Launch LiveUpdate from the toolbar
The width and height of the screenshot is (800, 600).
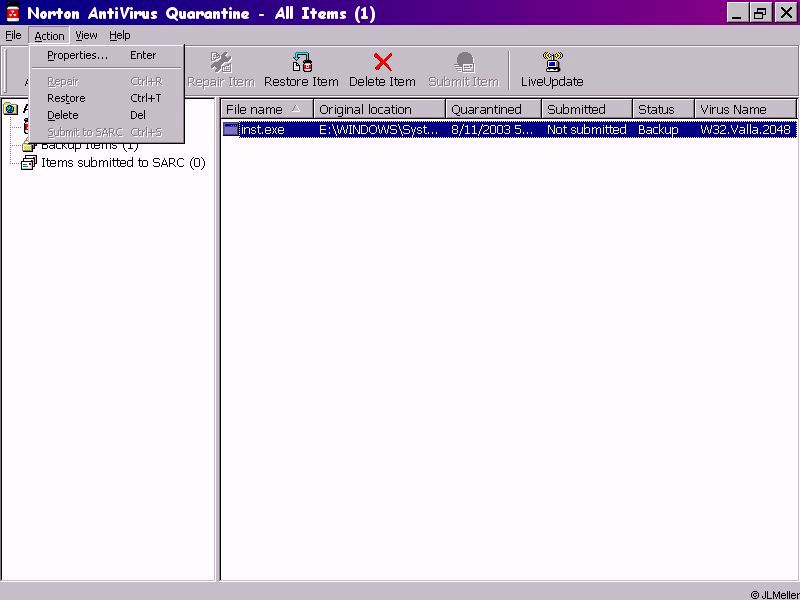552,63
